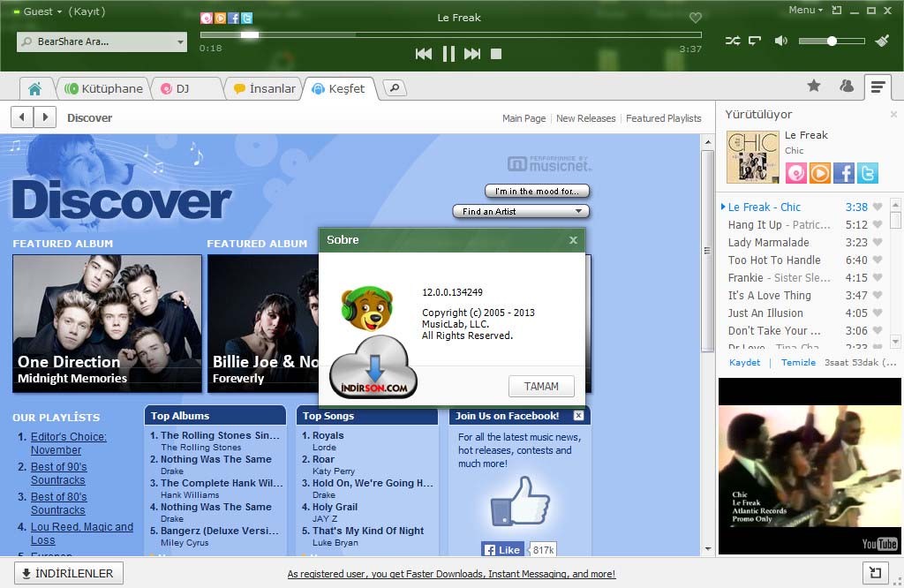Close the Sobre dialog
The height and width of the screenshot is (588, 904).
coord(573,240)
